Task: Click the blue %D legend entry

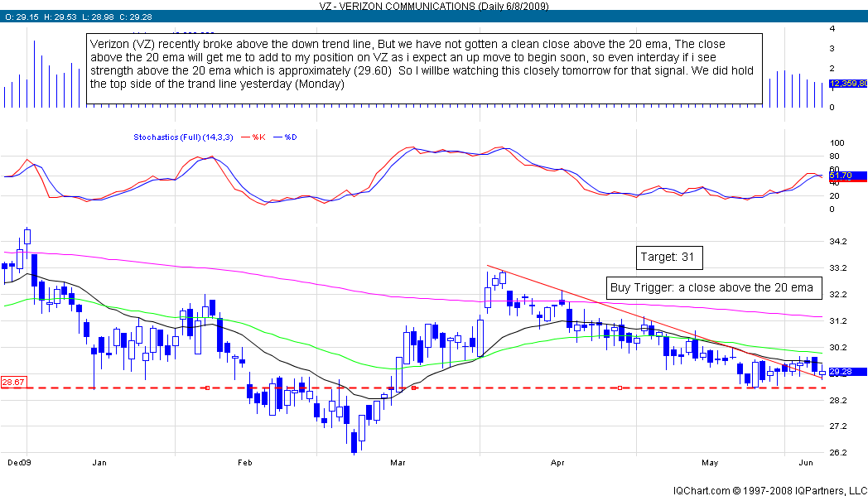Action: coord(285,137)
